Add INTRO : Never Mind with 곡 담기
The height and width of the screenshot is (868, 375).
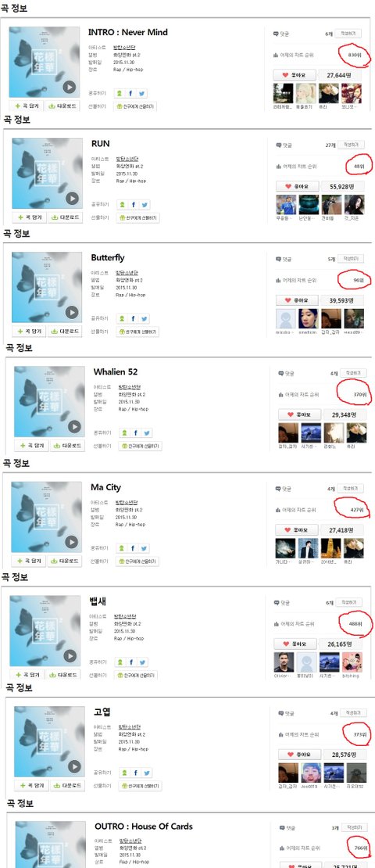coord(26,106)
